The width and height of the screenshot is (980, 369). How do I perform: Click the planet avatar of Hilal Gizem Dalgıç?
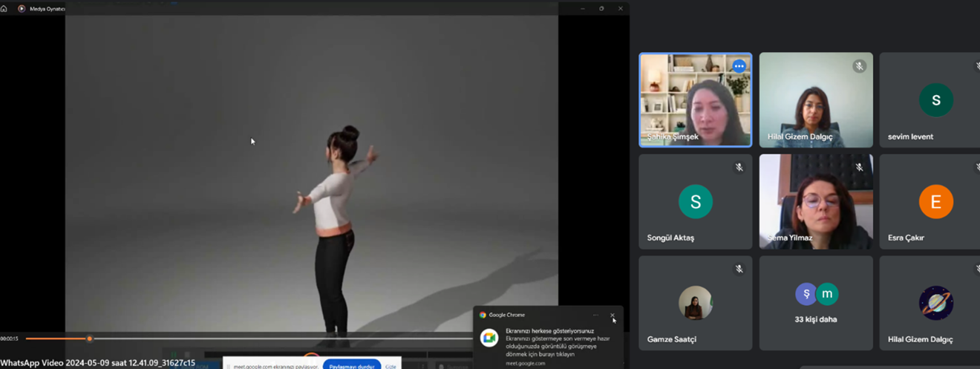coord(935,303)
